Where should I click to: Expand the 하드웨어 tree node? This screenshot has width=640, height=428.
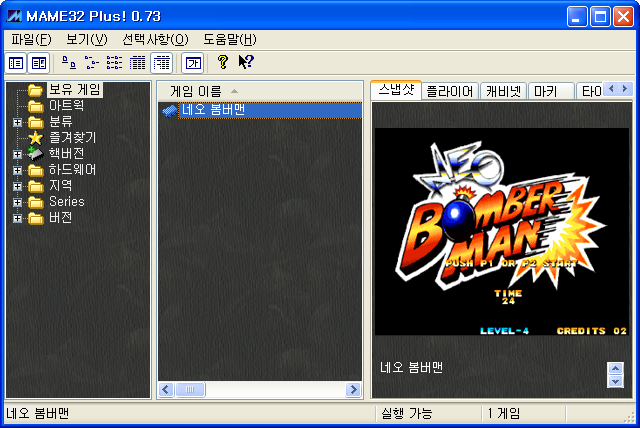[x=17, y=170]
